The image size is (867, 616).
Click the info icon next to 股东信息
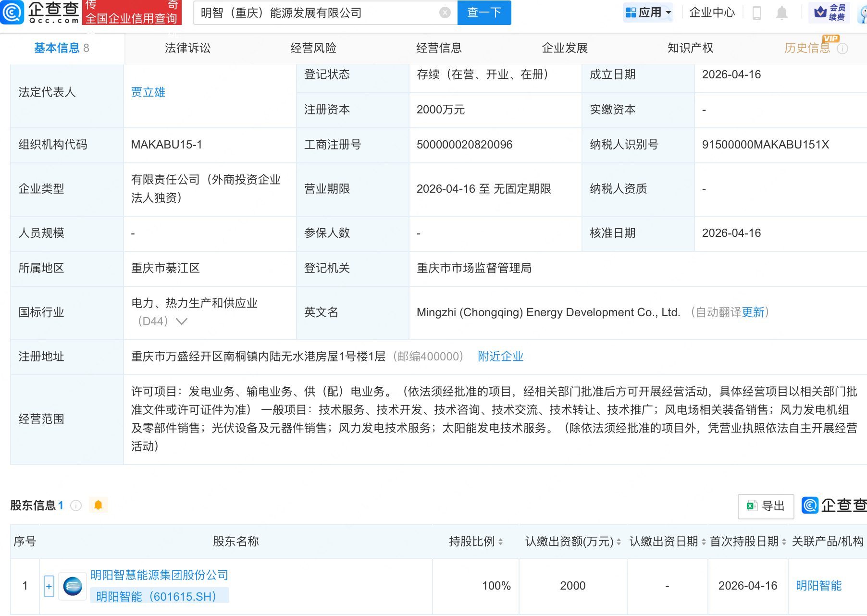tap(76, 505)
